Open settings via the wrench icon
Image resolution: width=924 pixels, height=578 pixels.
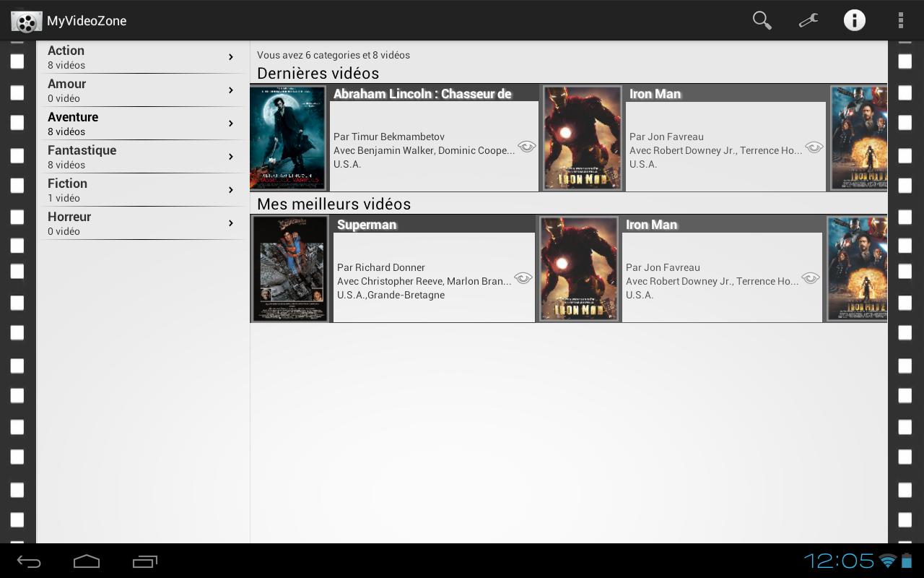(x=808, y=20)
